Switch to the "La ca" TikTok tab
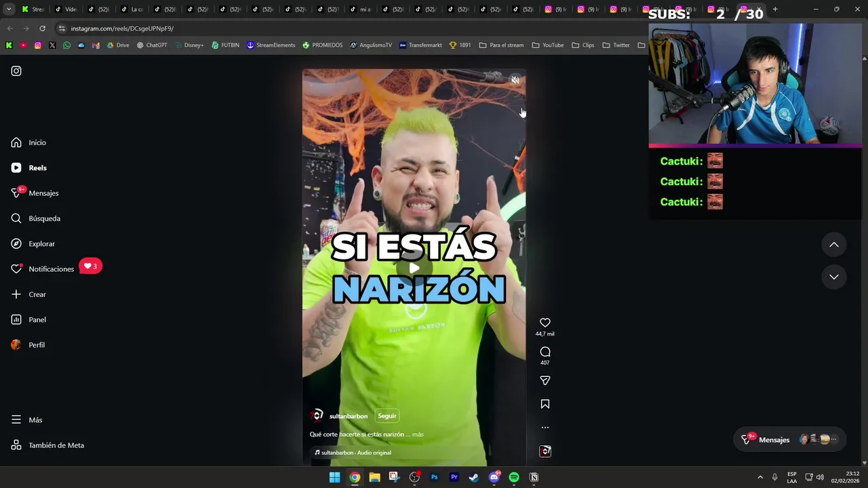Viewport: 868px width, 488px height. coord(132,9)
